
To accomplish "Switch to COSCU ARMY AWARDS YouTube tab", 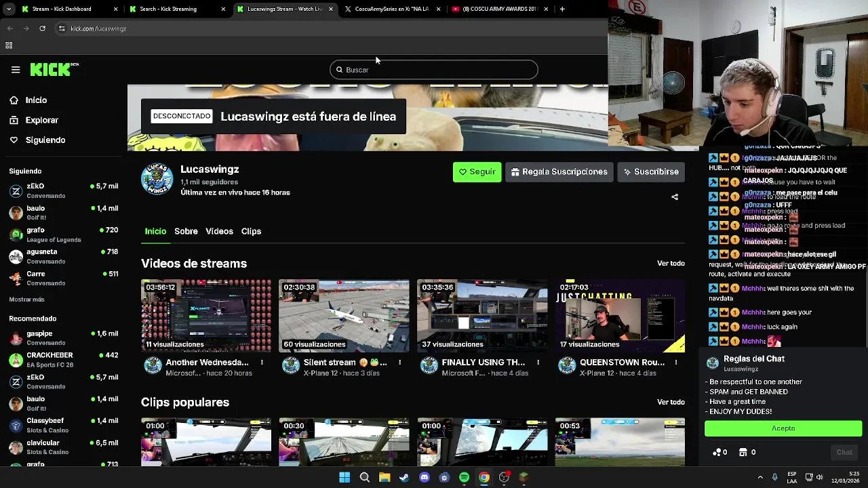I will [500, 9].
